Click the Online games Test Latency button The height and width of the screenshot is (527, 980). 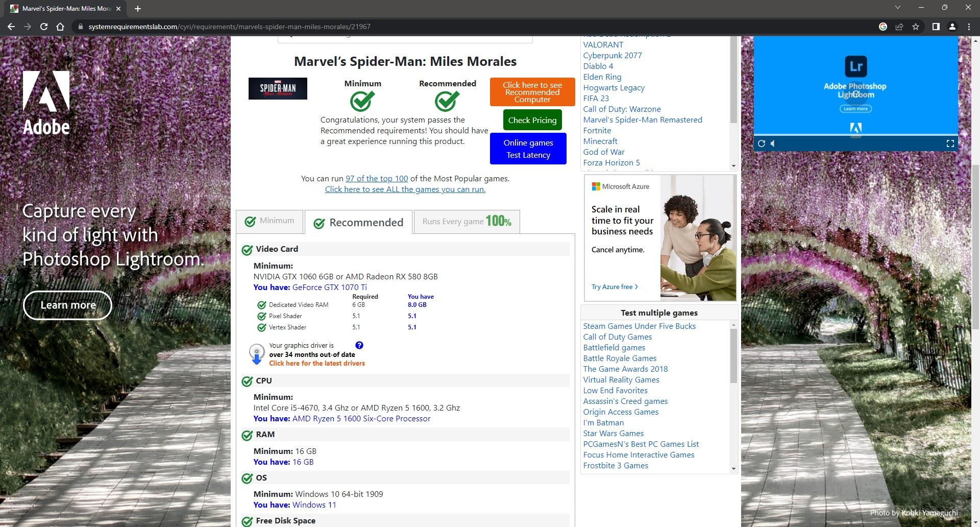[x=528, y=149]
